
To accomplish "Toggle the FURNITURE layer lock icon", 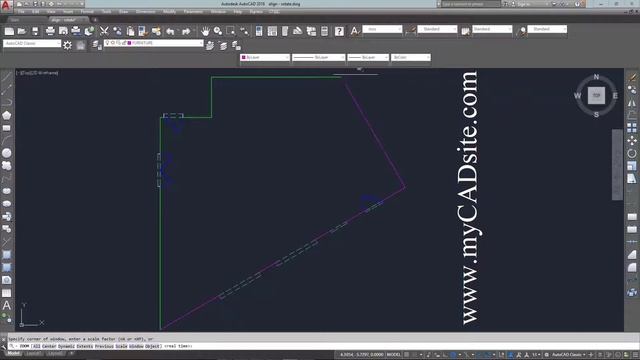I will point(124,43).
